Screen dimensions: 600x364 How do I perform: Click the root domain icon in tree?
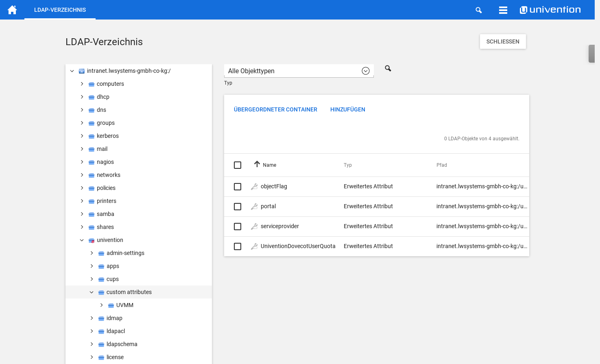82,71
